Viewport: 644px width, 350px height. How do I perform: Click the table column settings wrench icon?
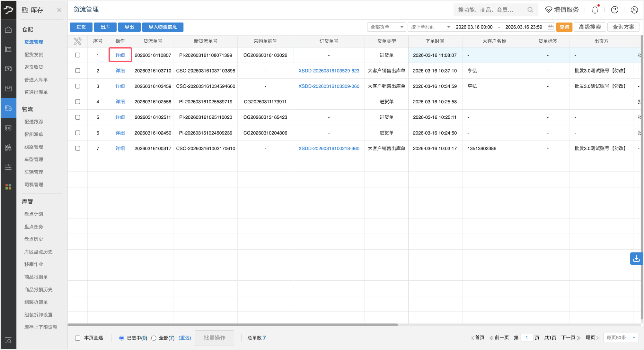point(77,41)
